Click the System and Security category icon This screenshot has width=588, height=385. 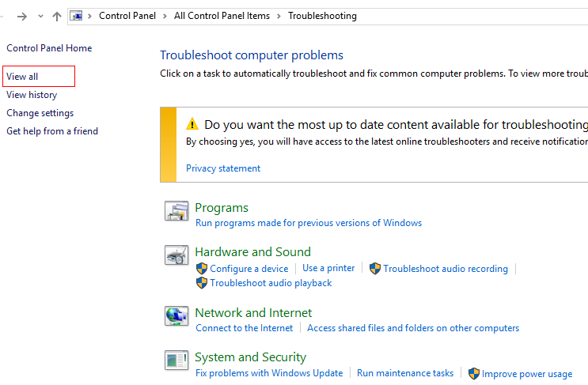click(x=176, y=360)
